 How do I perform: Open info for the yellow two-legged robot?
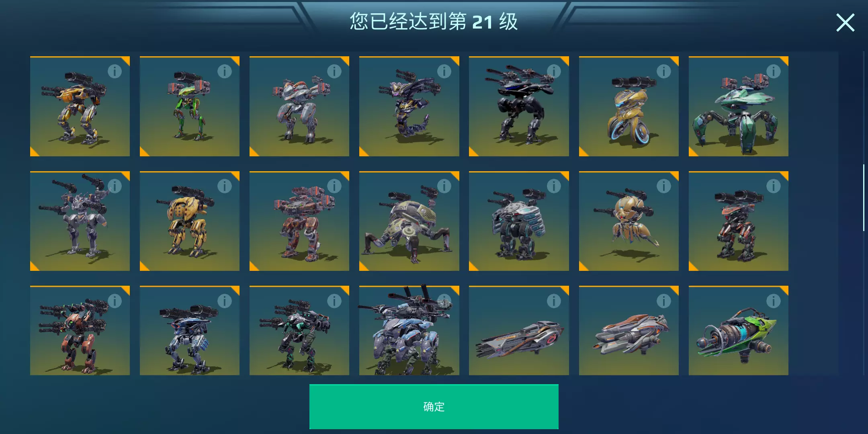click(115, 72)
